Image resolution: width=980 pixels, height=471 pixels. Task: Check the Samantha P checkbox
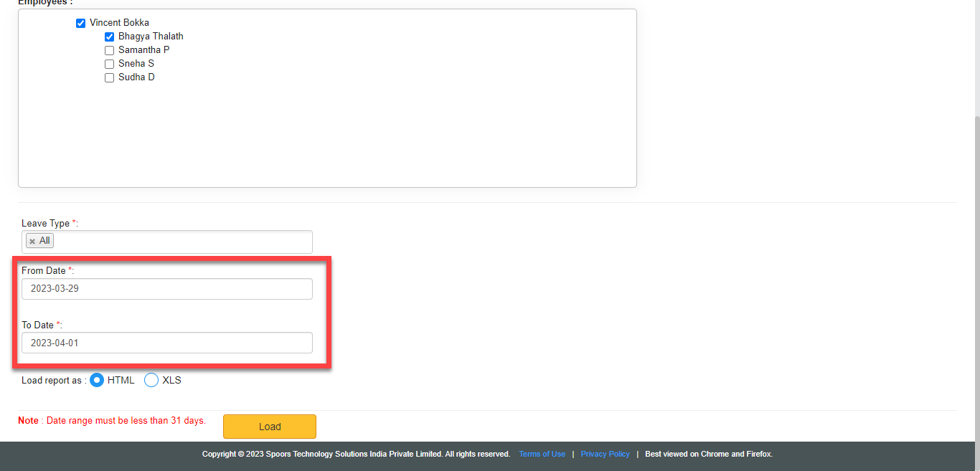(109, 50)
